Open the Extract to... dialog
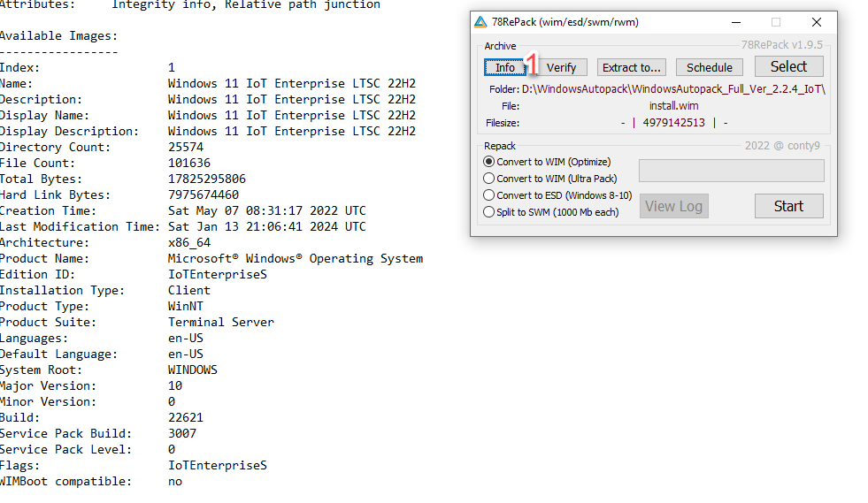Viewport: 868px width, 503px height. tap(631, 67)
